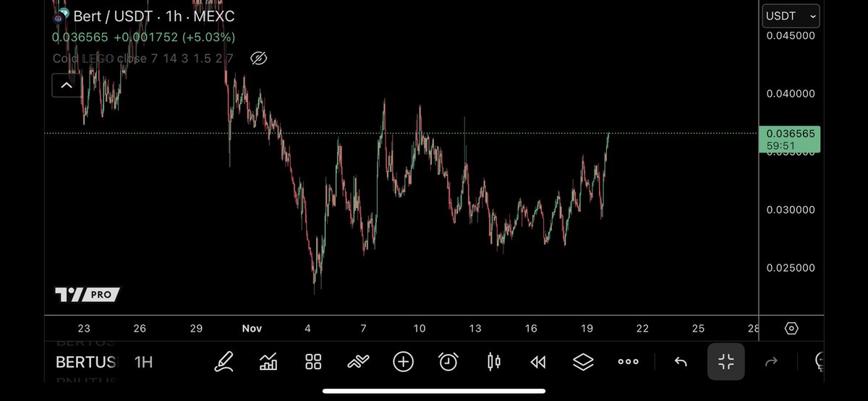Screen dimensions: 868x401
Task: Undo the last action arrow
Action: [681, 362]
